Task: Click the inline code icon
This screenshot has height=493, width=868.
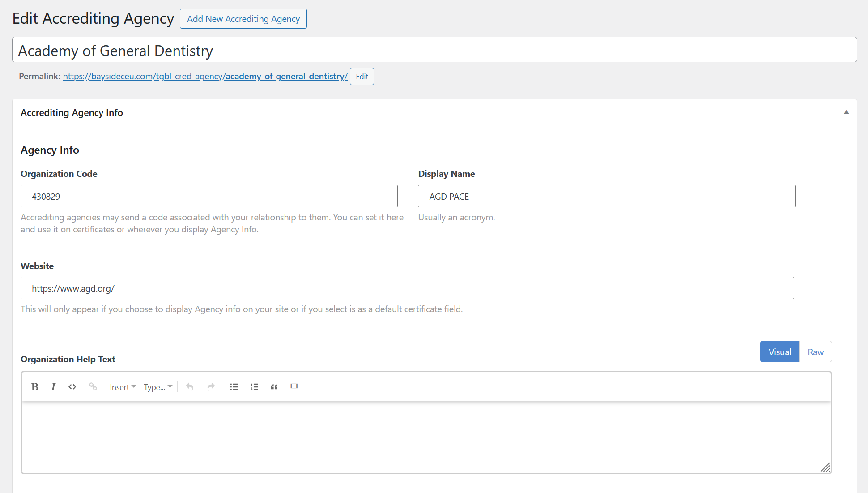Action: [x=72, y=387]
